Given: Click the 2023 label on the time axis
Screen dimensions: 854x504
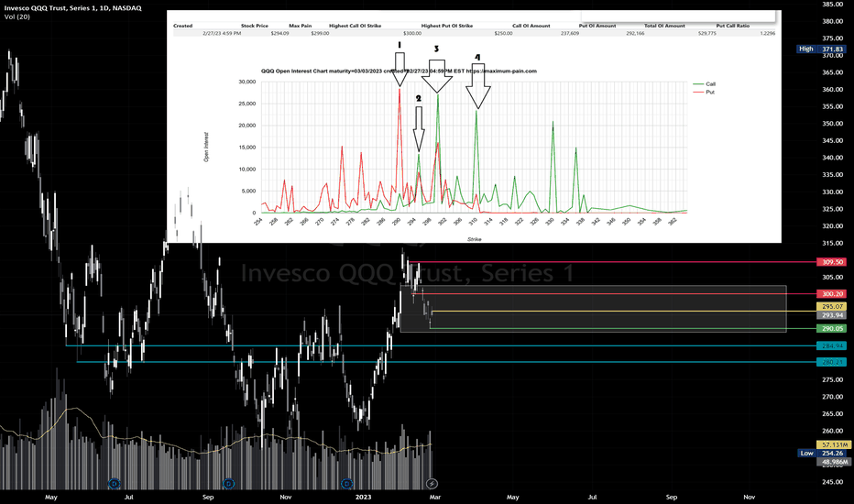Looking at the screenshot, I should 363,497.
